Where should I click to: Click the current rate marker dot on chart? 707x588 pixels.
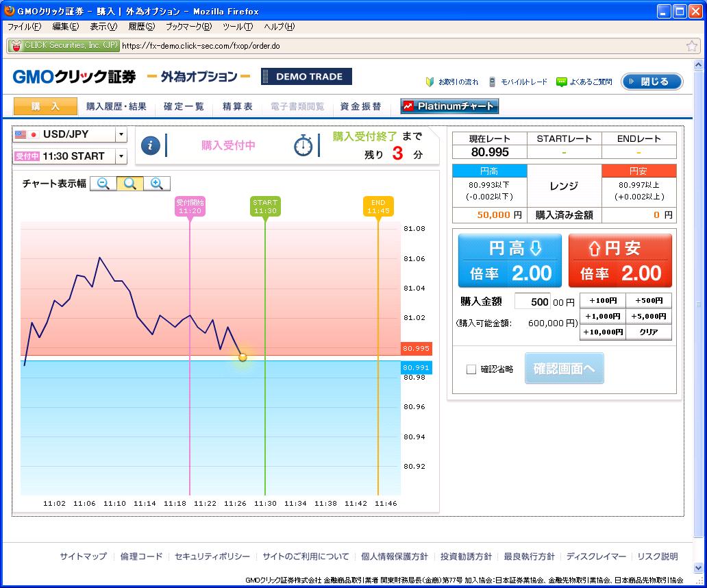coord(243,357)
